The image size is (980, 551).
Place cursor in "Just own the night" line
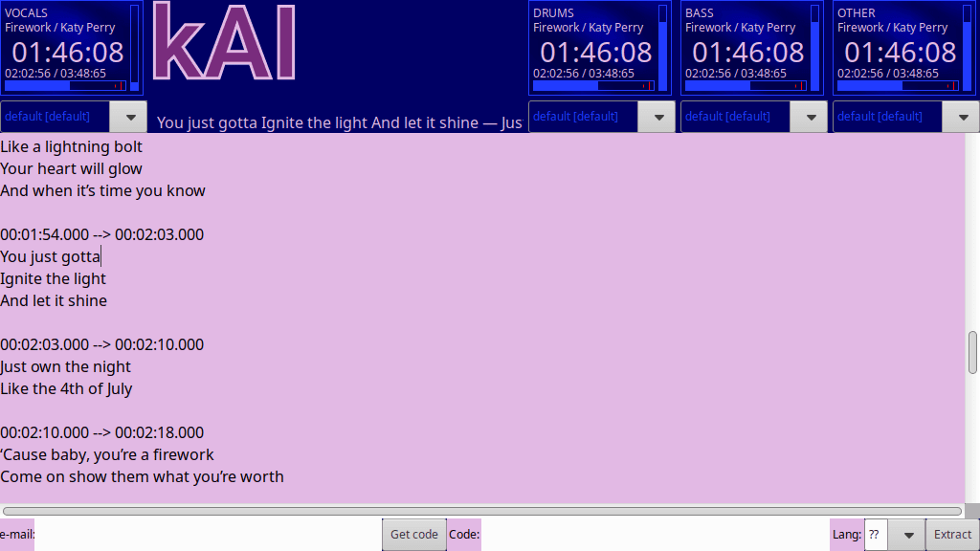[66, 366]
